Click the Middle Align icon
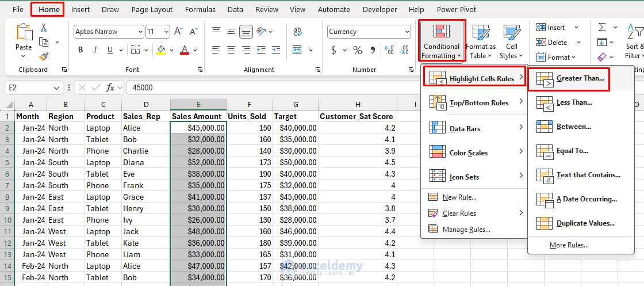This screenshot has height=286, width=644. click(231, 31)
